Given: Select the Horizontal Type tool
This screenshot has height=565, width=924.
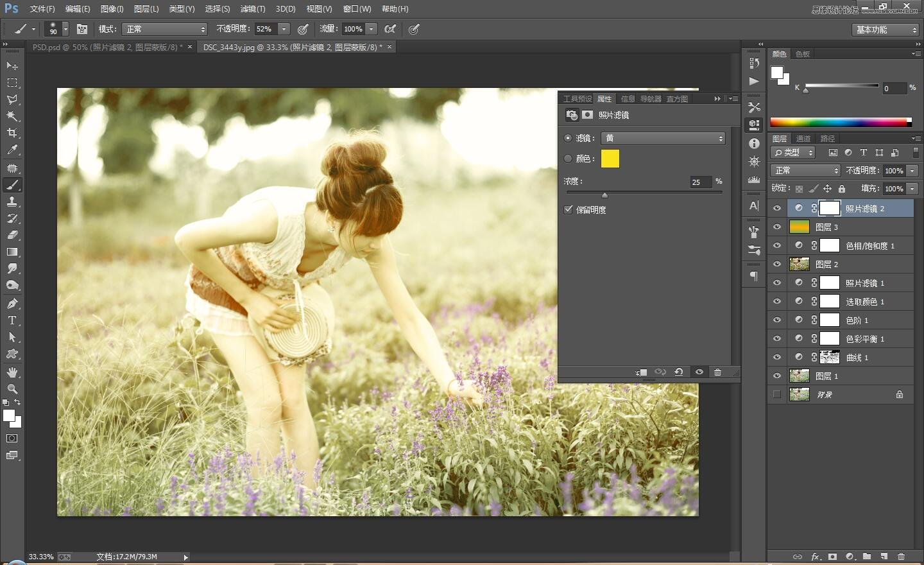Looking at the screenshot, I should coord(12,320).
